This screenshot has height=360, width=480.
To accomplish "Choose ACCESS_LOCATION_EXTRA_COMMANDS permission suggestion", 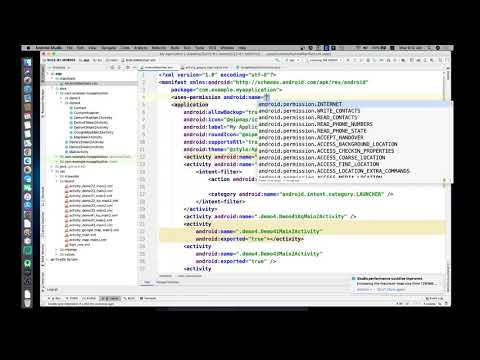I will [x=354, y=171].
